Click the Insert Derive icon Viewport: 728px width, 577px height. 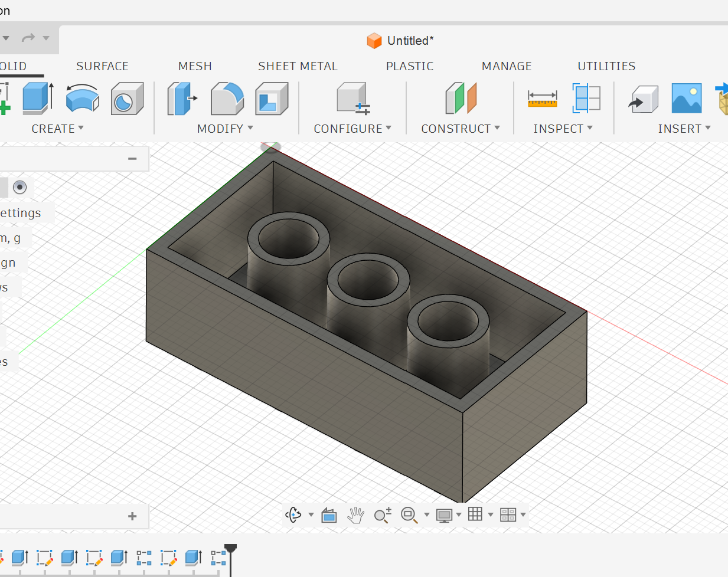[x=644, y=98]
